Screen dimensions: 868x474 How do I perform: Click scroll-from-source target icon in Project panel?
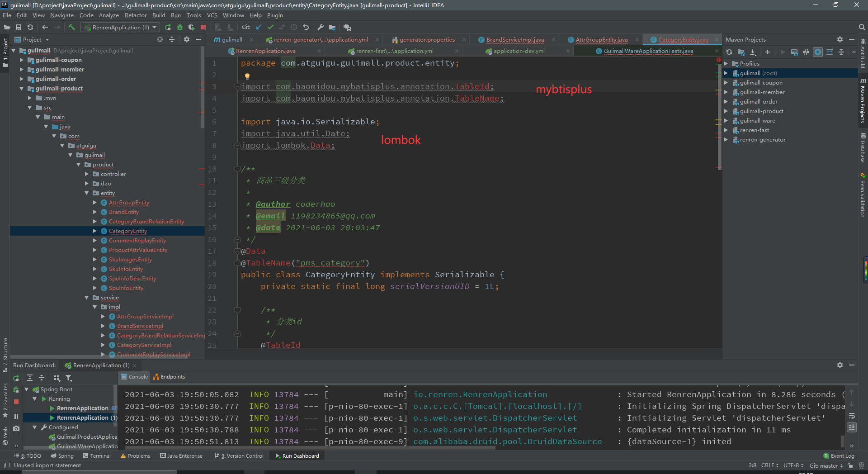pos(160,39)
